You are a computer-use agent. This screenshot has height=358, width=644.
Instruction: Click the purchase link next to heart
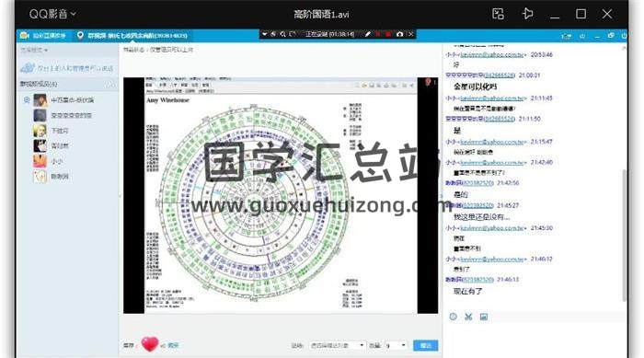(173, 346)
